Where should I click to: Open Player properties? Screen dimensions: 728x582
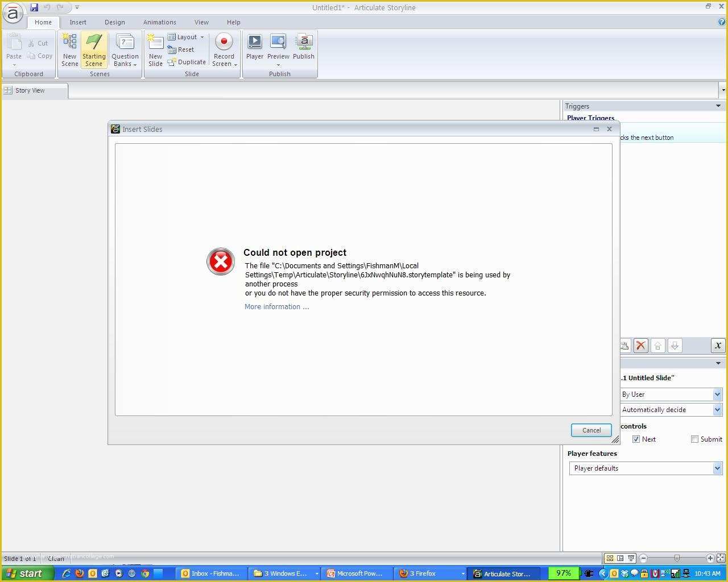click(255, 47)
